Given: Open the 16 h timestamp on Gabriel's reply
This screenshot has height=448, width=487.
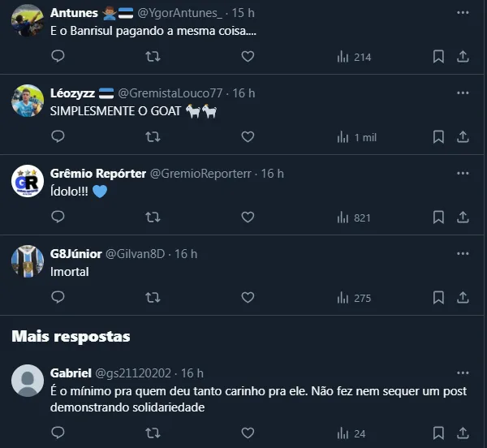Looking at the screenshot, I should point(192,373).
